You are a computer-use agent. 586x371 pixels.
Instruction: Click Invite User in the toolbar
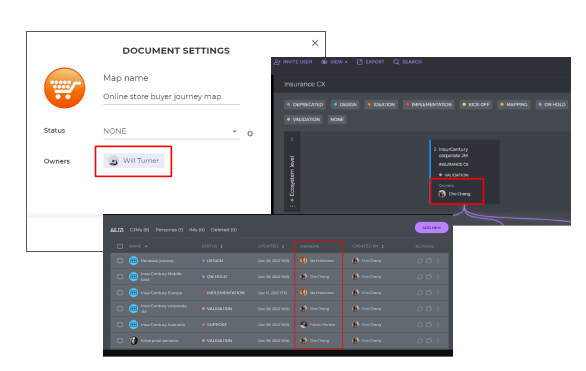point(293,62)
